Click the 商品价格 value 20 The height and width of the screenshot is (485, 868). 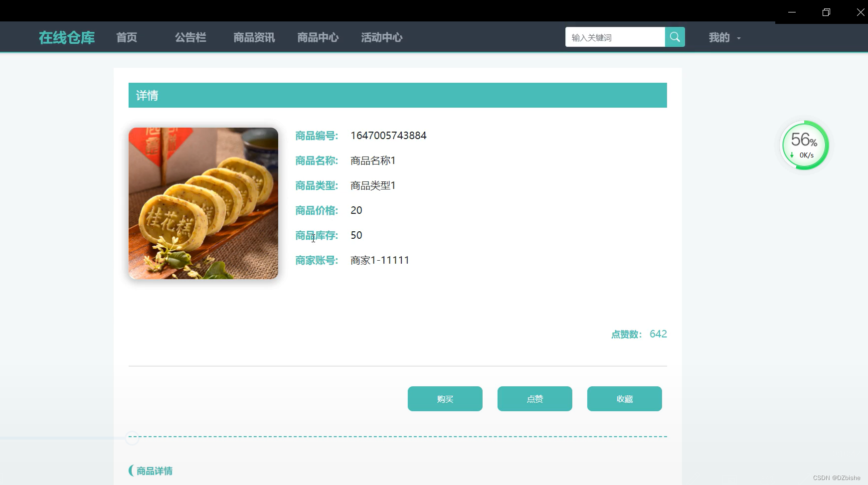[356, 210]
